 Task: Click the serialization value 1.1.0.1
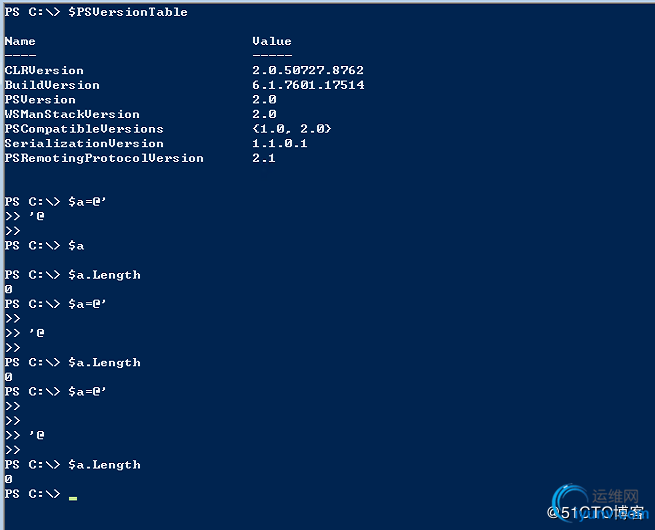[280, 143]
